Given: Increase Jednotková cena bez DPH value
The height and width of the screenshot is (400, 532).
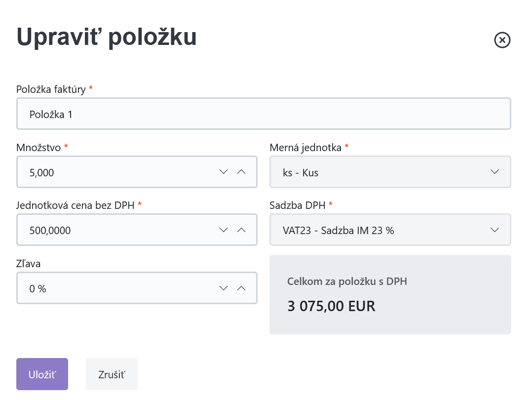Looking at the screenshot, I should 241,230.
